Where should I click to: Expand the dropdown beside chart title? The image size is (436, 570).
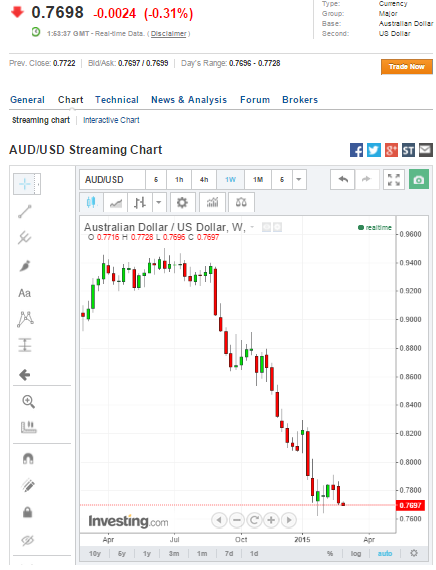pyautogui.click(x=252, y=227)
